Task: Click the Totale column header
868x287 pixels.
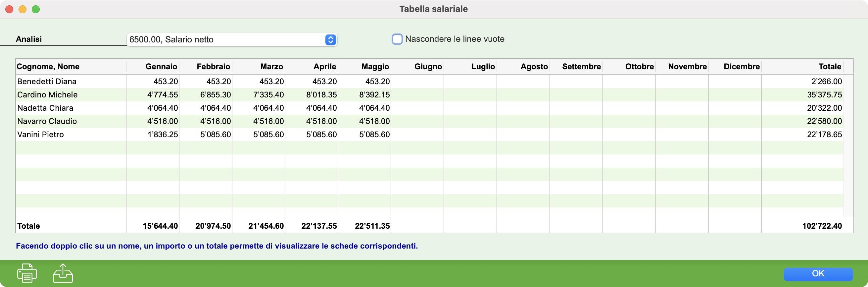Action: tap(802, 66)
